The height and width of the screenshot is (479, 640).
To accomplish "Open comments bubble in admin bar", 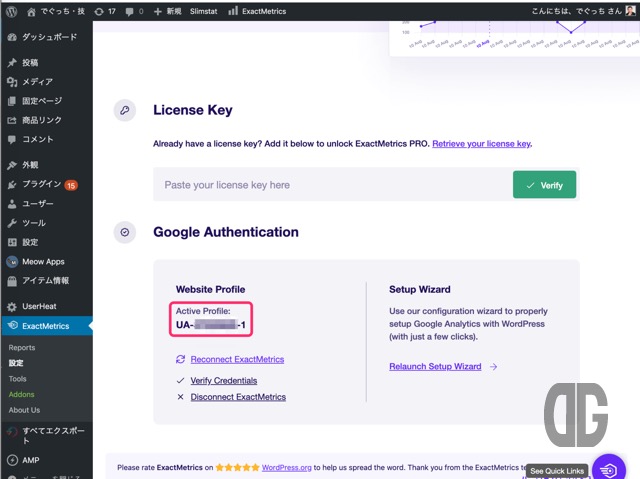I will coord(134,11).
